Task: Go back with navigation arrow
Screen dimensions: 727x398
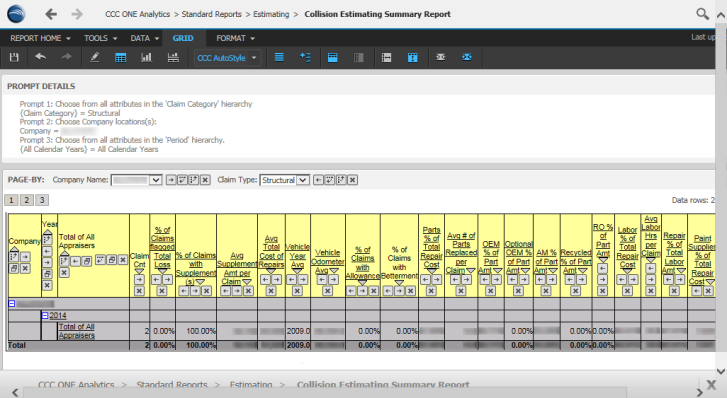Action: (x=51, y=14)
